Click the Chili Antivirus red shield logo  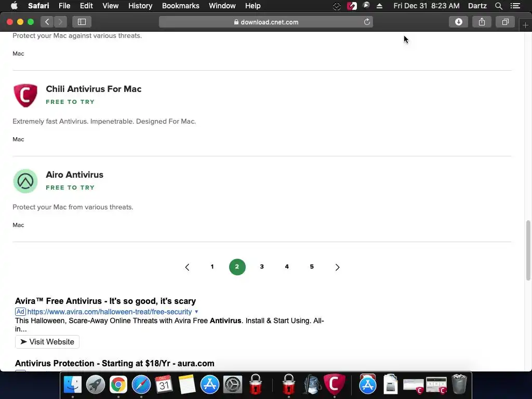(25, 96)
